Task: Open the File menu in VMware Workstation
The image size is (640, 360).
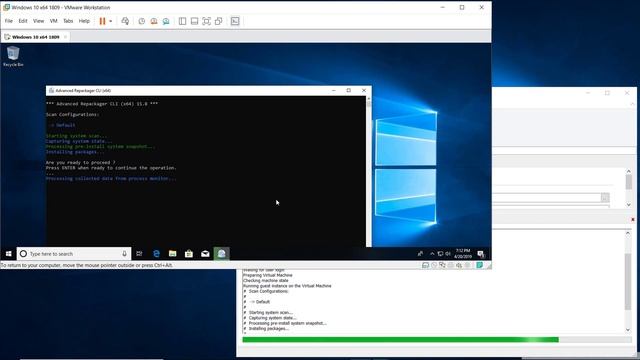Action: (9, 21)
